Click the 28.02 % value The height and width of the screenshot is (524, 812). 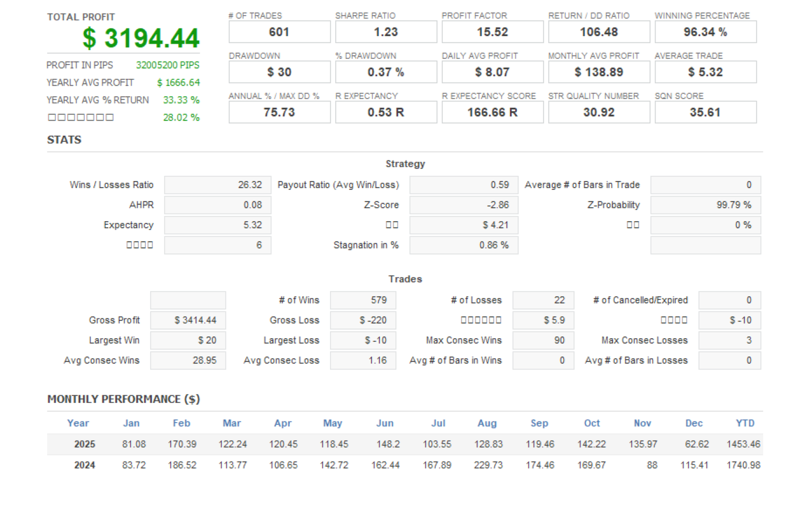[x=181, y=118]
